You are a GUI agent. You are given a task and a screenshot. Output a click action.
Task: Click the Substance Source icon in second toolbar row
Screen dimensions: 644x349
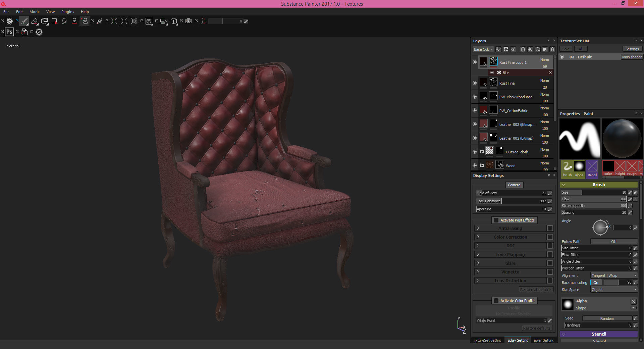[39, 32]
